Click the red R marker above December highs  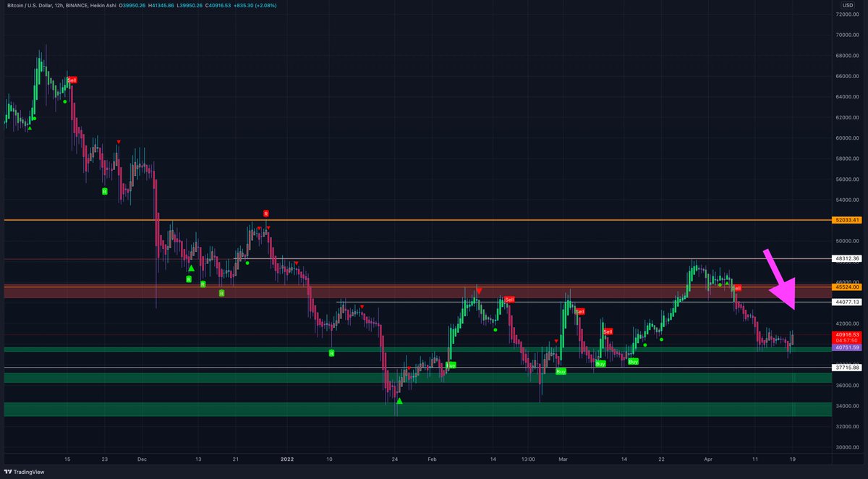265,213
